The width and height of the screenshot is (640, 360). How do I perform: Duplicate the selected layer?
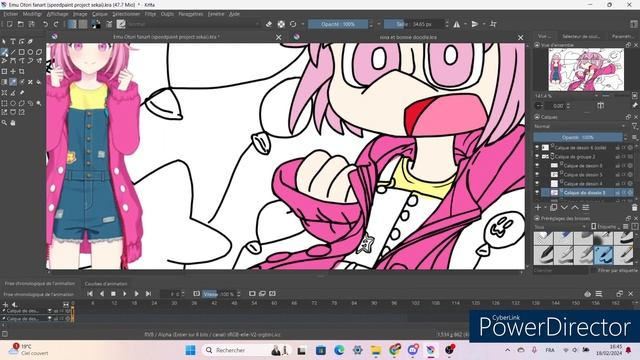(x=553, y=208)
